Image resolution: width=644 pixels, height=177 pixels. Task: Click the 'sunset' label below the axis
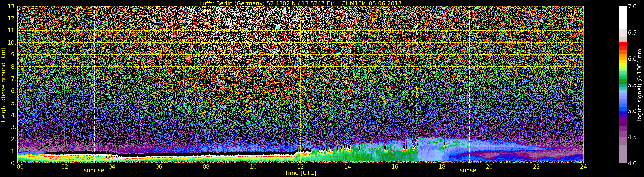pos(469,171)
